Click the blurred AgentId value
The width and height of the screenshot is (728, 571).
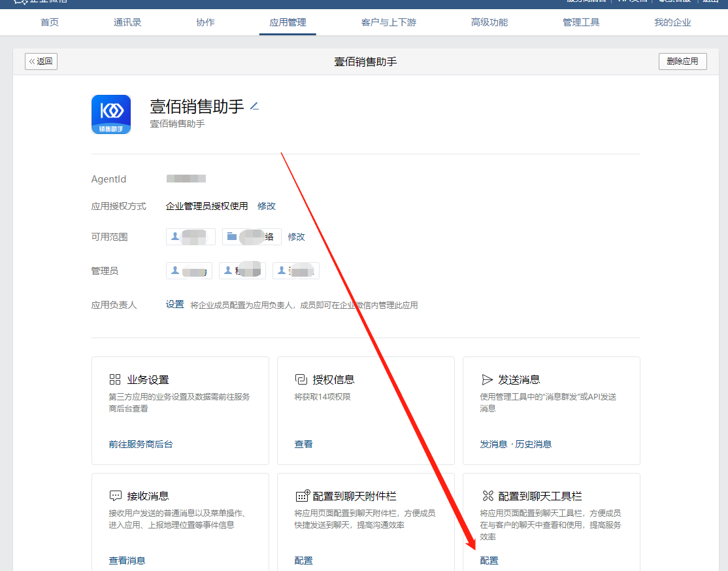pyautogui.click(x=186, y=179)
